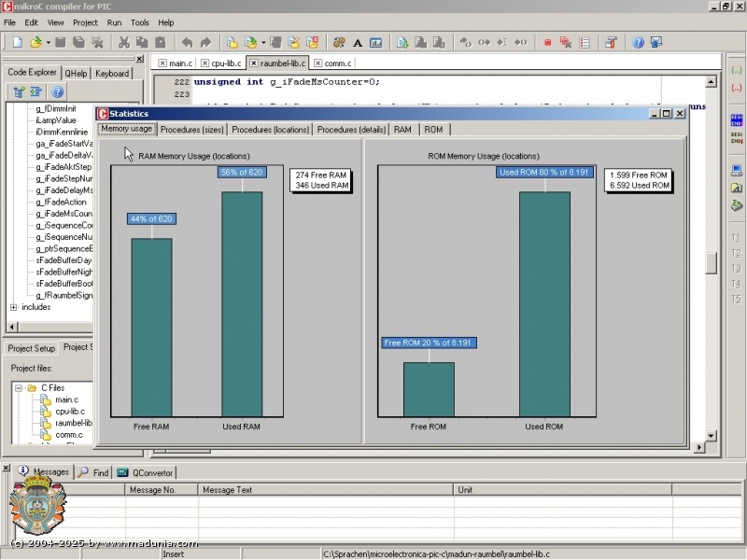This screenshot has height=560, width=747.
Task: Click the folder icon in right sidebar
Action: pyautogui.click(x=737, y=188)
